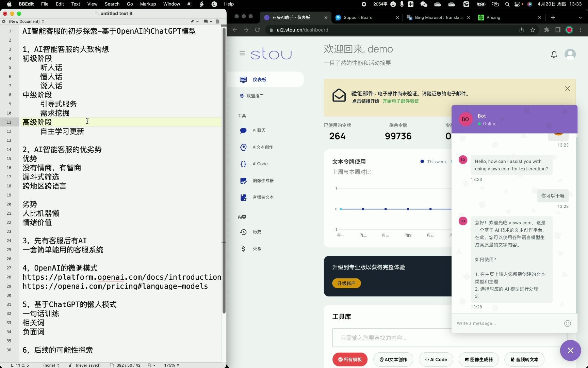Image resolution: width=588 pixels, height=368 pixels.
Task: Select the AI Code template filter
Action: point(436,359)
